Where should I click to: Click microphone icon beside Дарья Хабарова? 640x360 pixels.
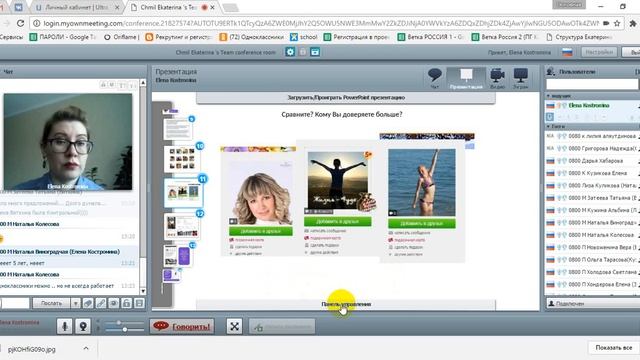point(559,161)
